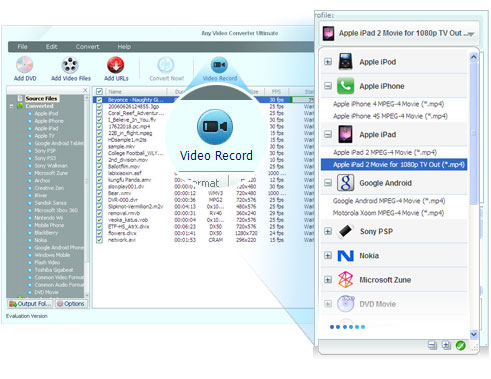The width and height of the screenshot is (491, 379).
Task: Select Microsoft Xbox 360 in Converted tree
Action: pos(56,210)
